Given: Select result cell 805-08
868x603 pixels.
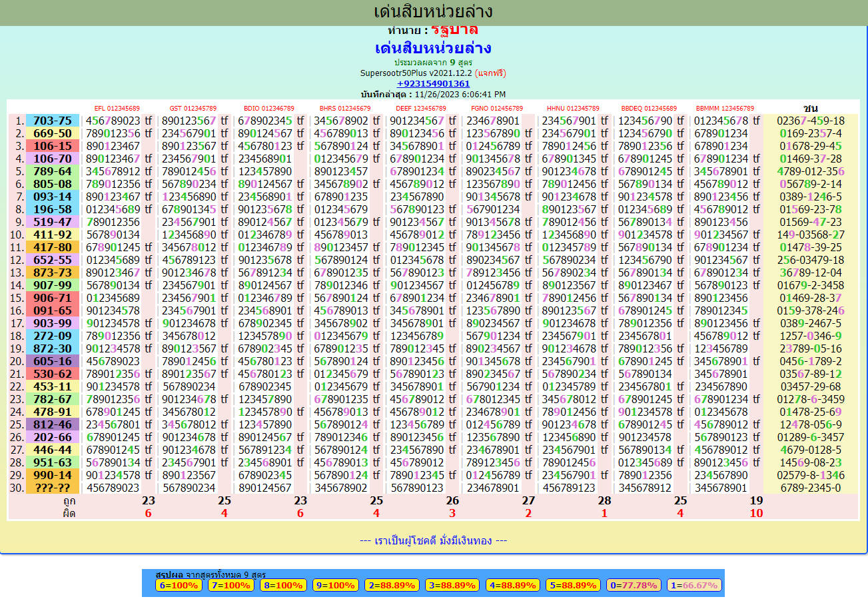Looking at the screenshot, I should coord(53,184).
